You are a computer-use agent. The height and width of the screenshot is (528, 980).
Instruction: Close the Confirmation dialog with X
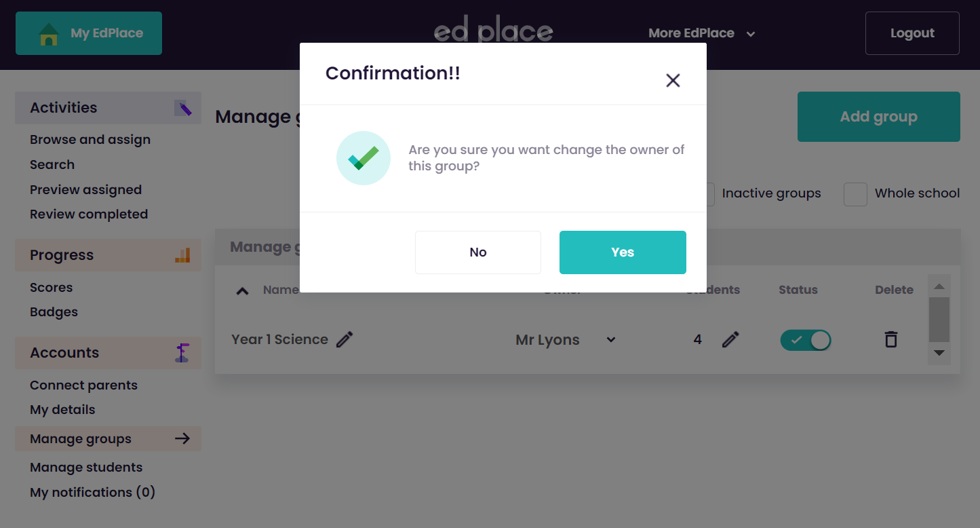coord(673,80)
